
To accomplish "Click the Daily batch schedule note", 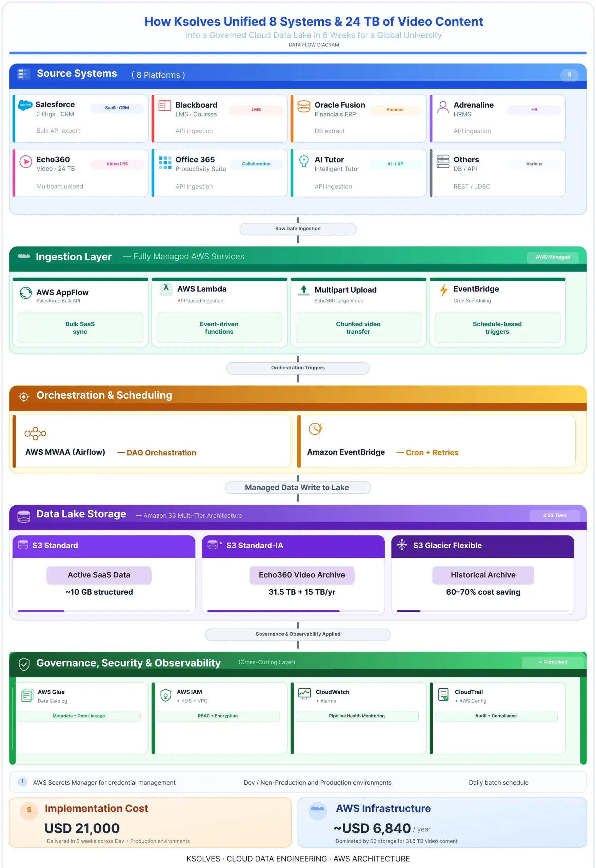I will tap(499, 783).
